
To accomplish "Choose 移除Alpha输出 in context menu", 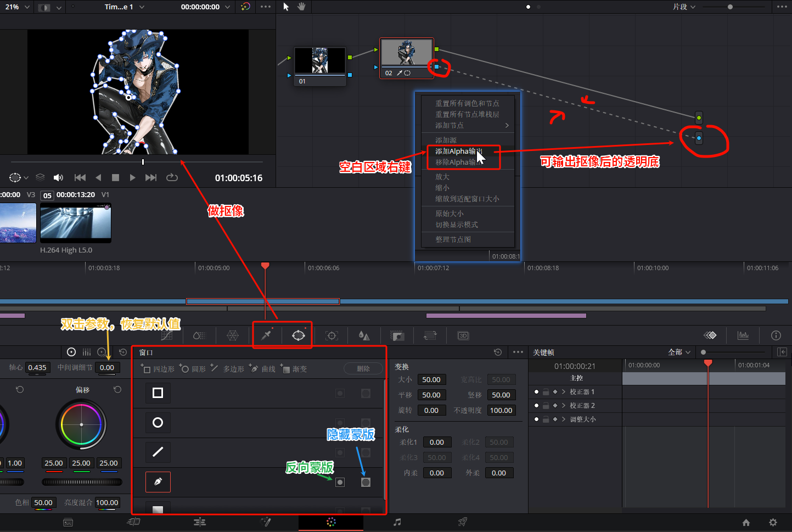I will [x=468, y=162].
